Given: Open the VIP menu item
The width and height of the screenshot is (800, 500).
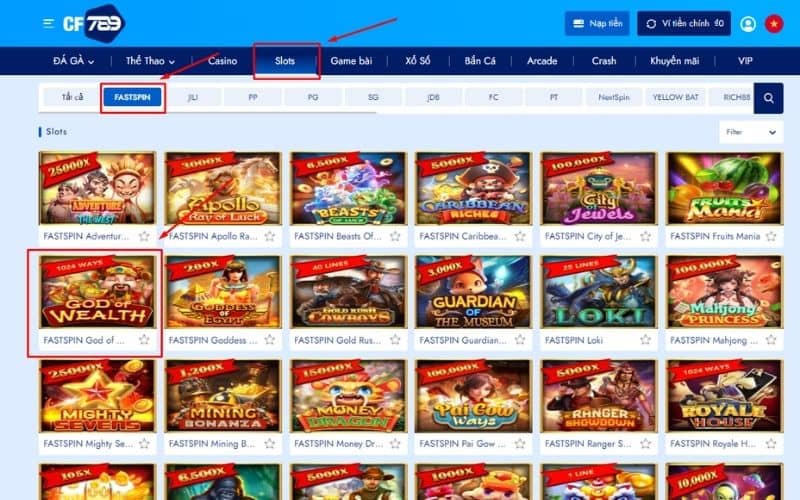Looking at the screenshot, I should click(745, 61).
